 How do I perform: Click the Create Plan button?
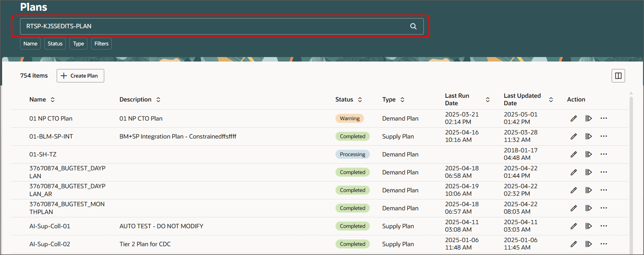[x=80, y=76]
